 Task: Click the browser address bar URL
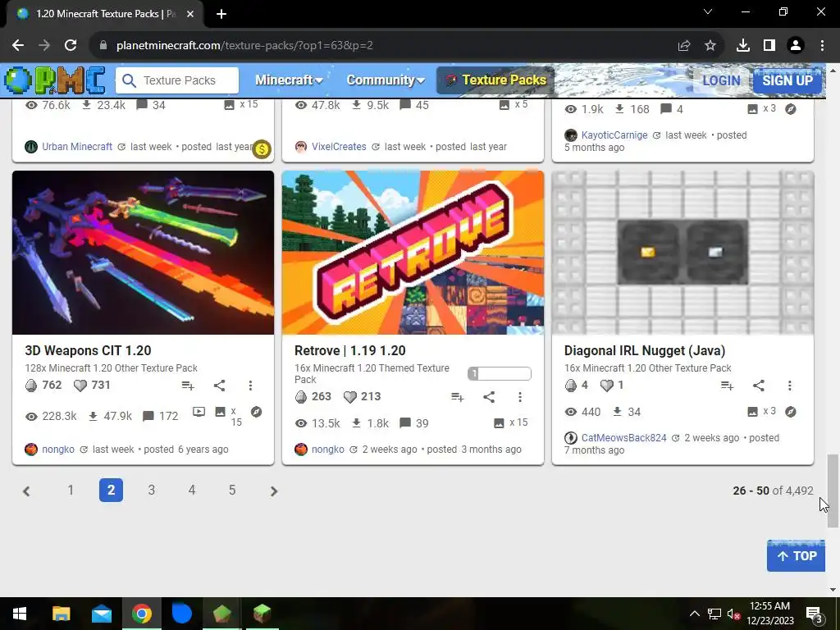coord(244,46)
